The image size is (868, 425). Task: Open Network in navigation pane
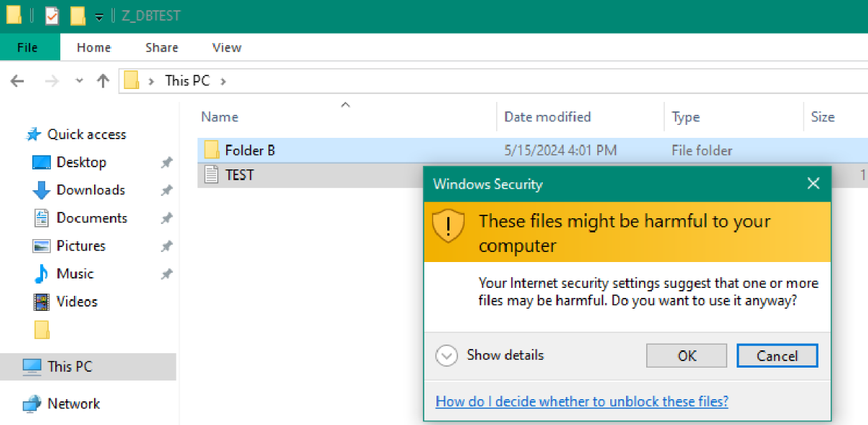point(74,403)
